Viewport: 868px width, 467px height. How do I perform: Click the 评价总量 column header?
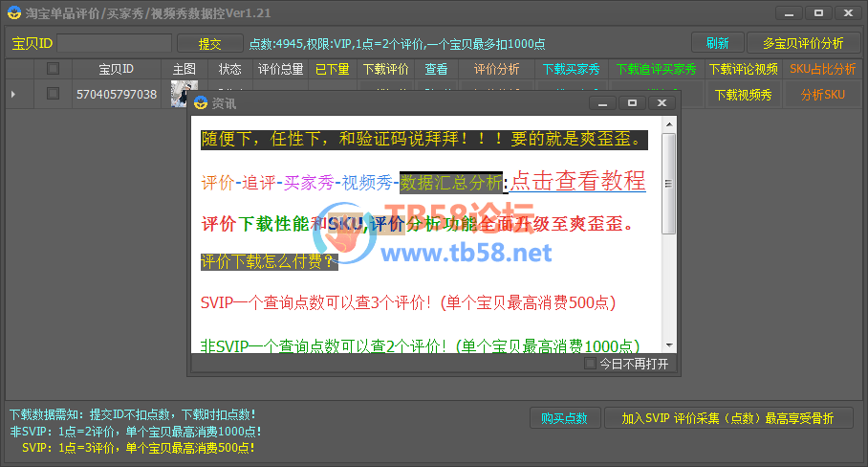tap(281, 69)
